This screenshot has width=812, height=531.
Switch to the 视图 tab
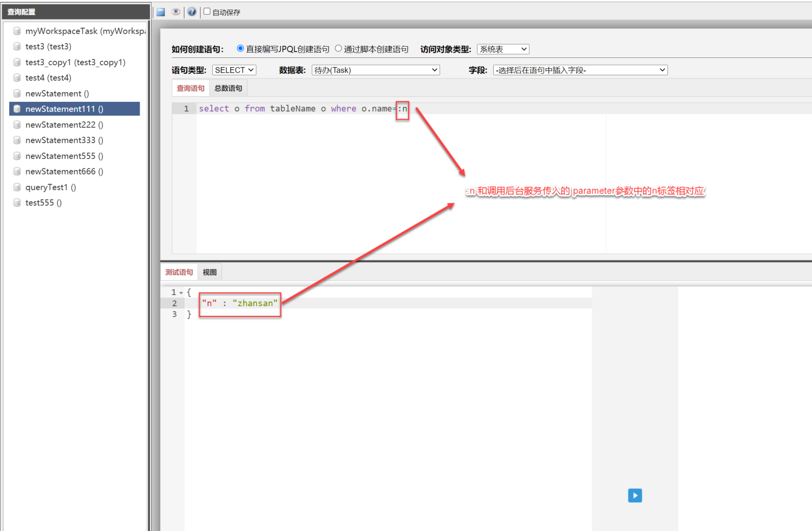pos(209,273)
